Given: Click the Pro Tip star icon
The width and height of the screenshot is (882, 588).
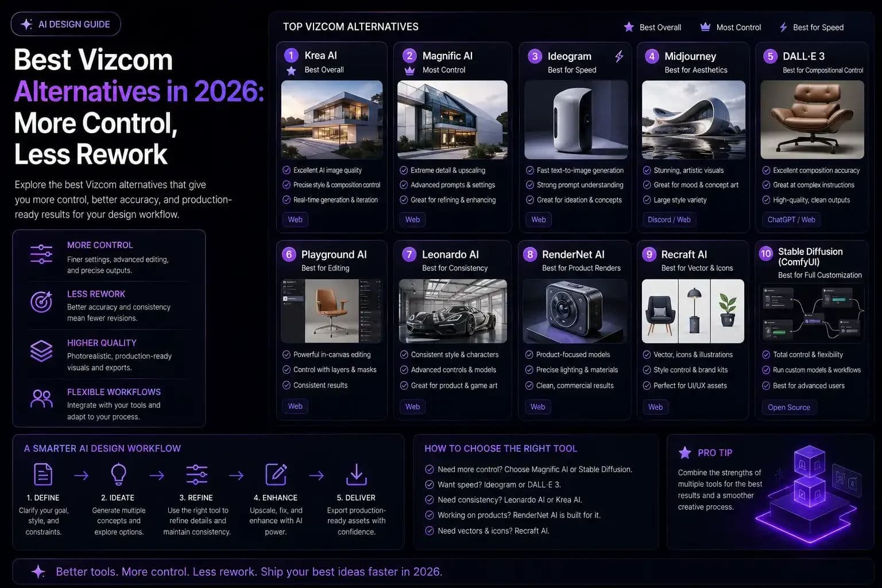Looking at the screenshot, I should coord(684,452).
